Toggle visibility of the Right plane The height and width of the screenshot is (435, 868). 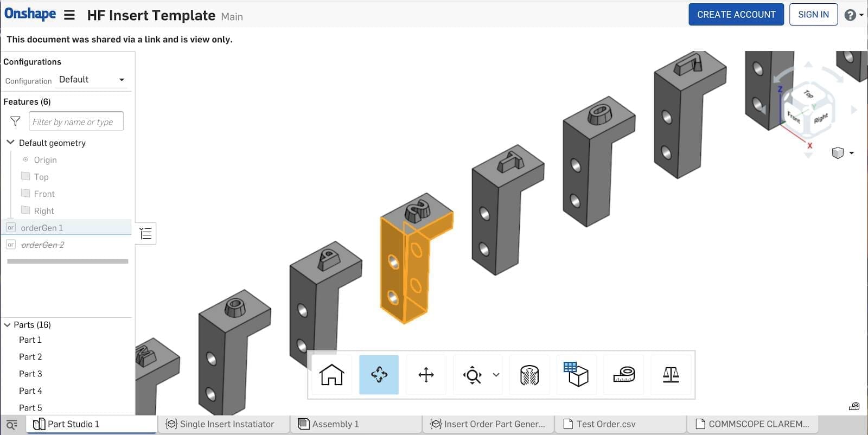click(25, 210)
